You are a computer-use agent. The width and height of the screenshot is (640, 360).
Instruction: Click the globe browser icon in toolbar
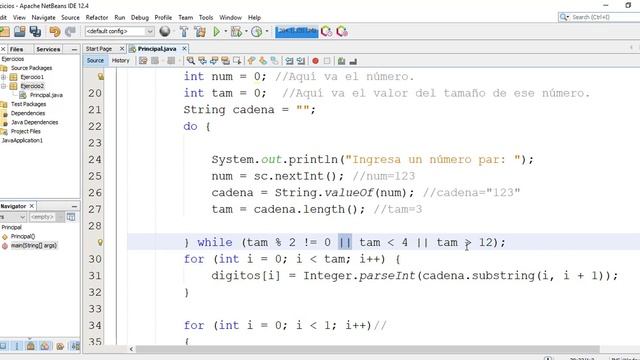point(165,31)
